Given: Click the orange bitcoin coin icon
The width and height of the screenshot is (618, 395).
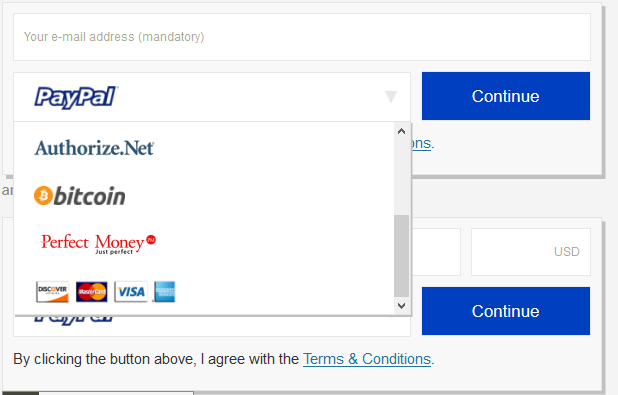Looking at the screenshot, I should (43, 196).
